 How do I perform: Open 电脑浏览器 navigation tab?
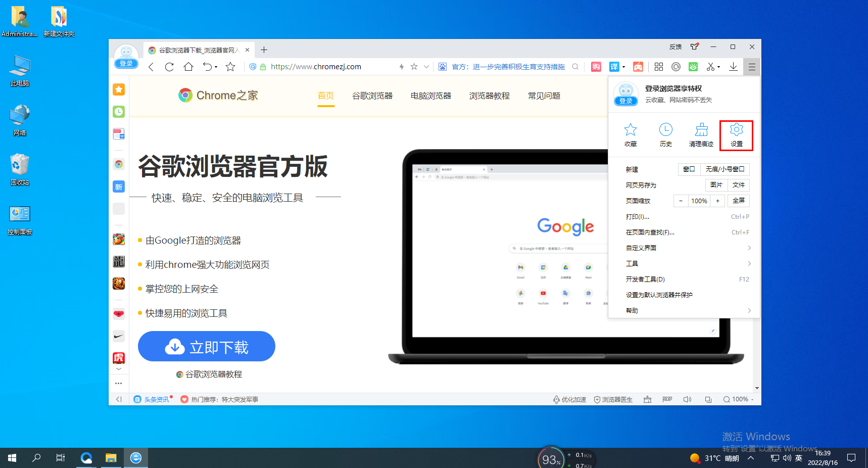(431, 96)
